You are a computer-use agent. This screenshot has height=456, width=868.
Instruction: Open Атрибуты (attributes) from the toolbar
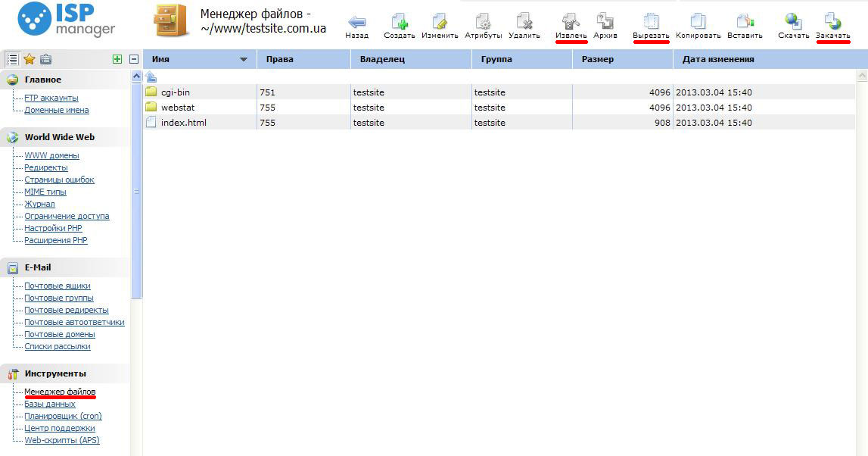coord(483,21)
